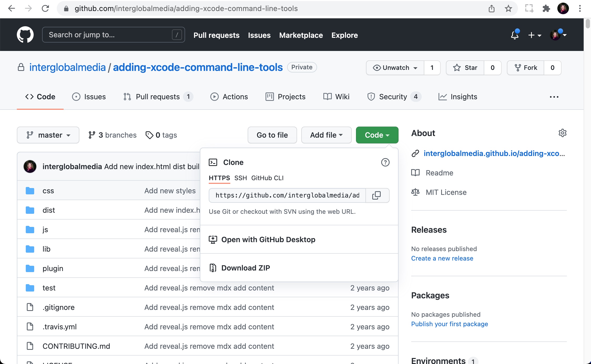Image resolution: width=591 pixels, height=364 pixels.
Task: Open Create a new release link
Action: (442, 258)
